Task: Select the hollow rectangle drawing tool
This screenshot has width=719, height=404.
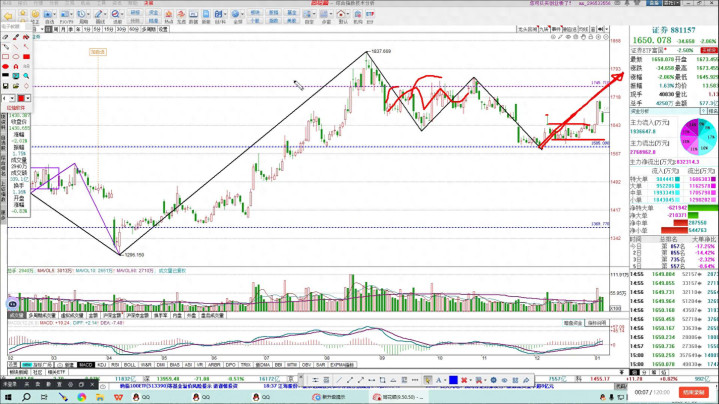Action: click(5, 57)
